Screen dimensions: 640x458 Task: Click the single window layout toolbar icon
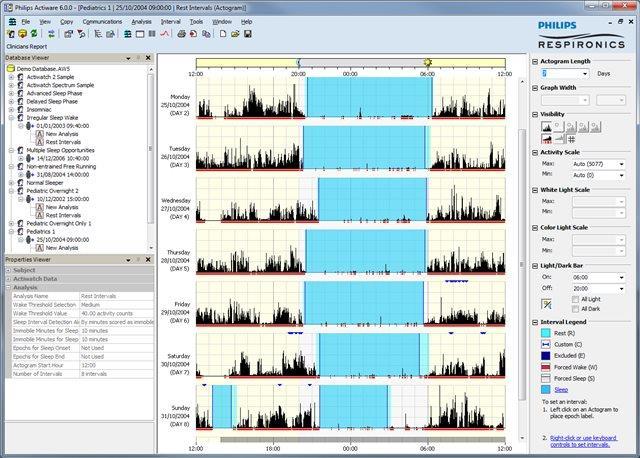pyautogui.click(x=140, y=34)
